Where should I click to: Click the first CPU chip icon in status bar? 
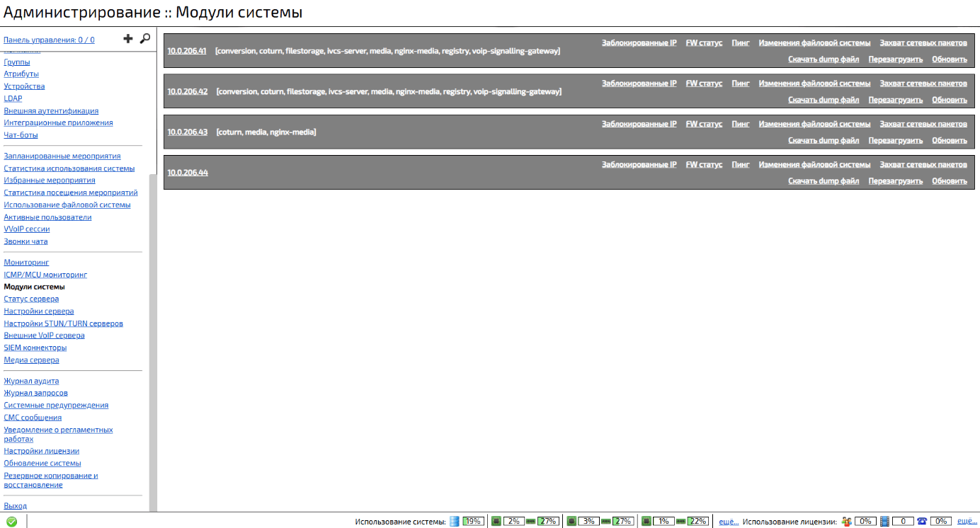pos(496,522)
